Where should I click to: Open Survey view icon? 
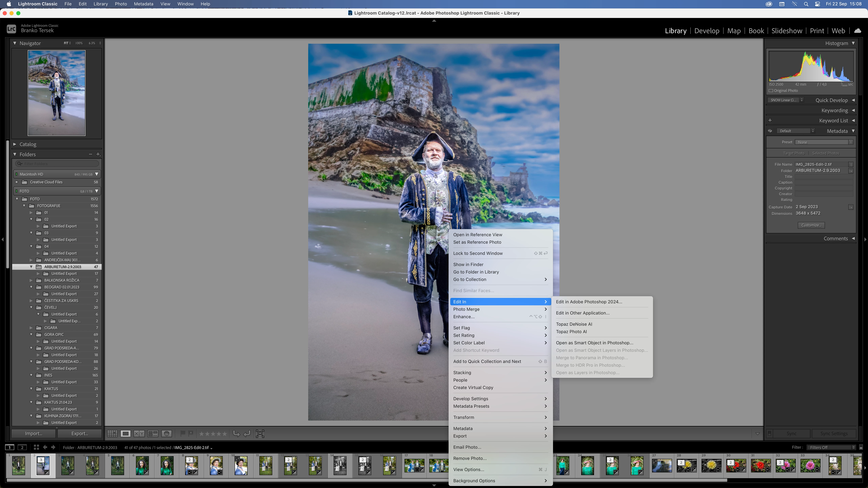[153, 434]
